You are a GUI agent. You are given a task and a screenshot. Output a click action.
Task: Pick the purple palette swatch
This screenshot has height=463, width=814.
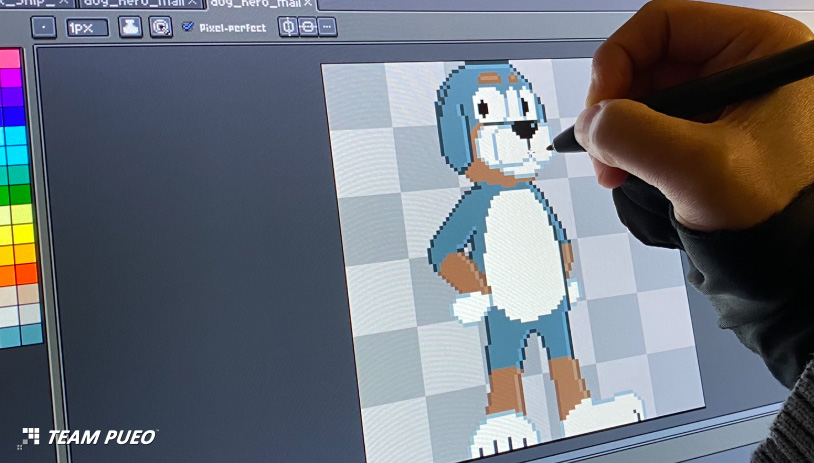12,97
